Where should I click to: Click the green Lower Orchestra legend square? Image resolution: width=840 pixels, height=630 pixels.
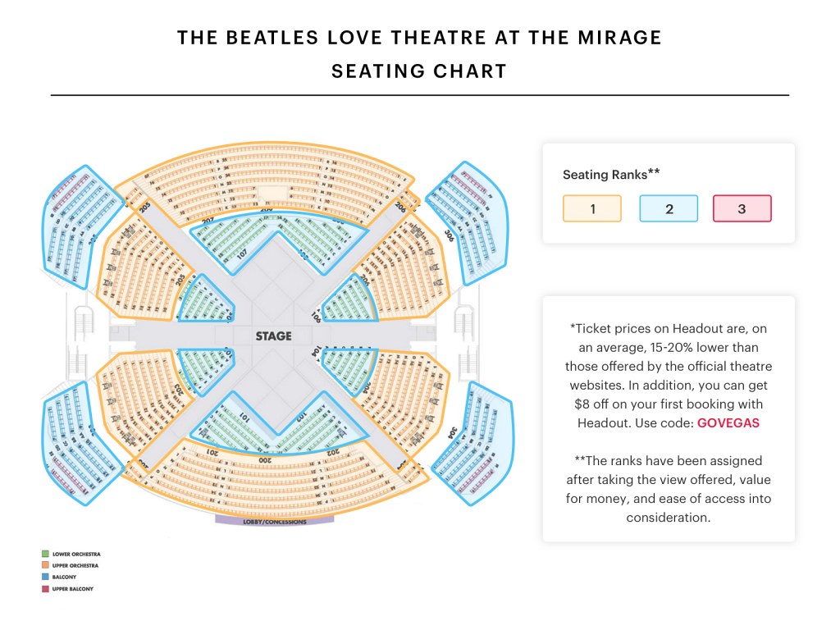click(46, 554)
